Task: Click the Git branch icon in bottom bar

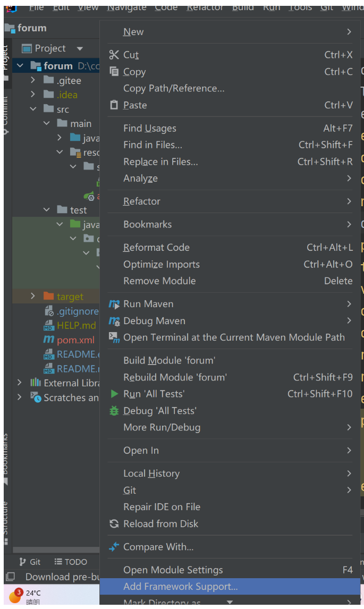Action: (22, 562)
